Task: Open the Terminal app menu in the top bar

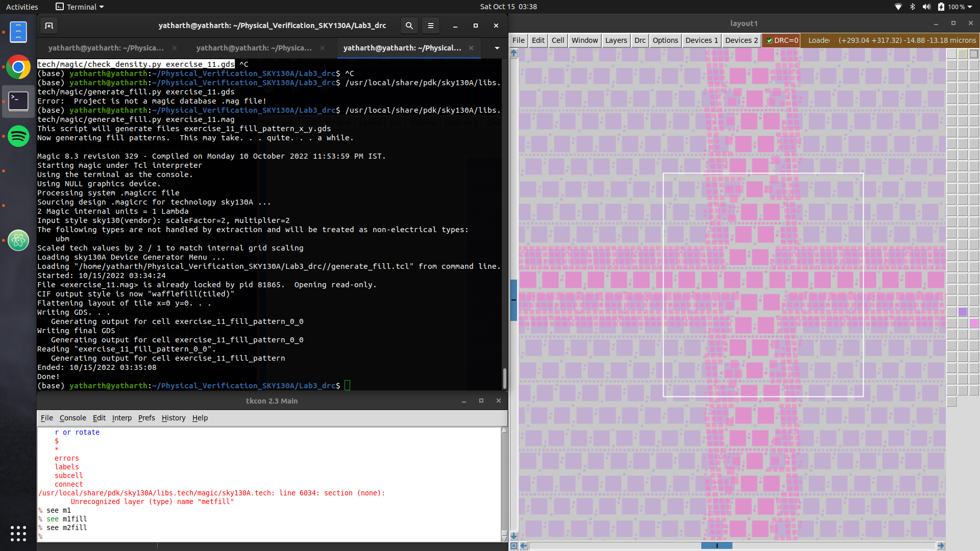Action: pos(80,7)
